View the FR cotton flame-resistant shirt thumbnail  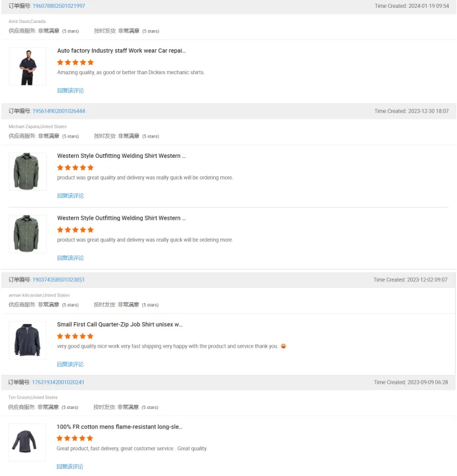click(28, 442)
